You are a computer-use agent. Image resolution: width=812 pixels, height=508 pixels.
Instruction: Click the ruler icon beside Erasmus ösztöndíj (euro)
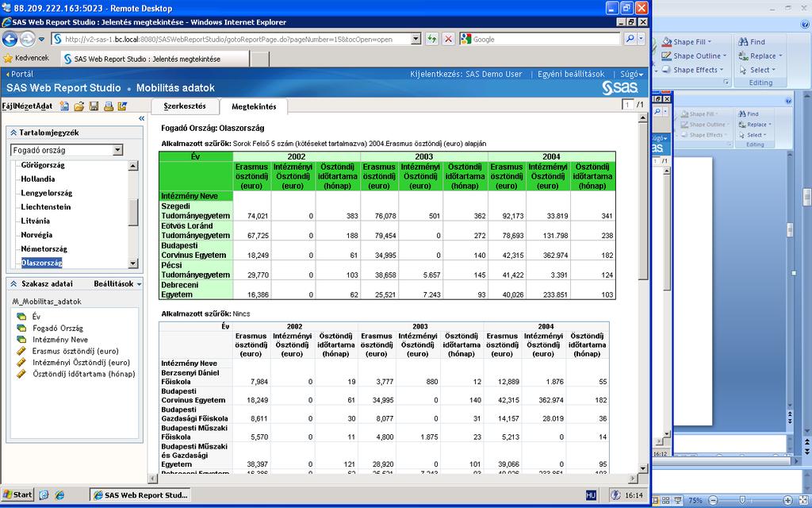point(21,351)
